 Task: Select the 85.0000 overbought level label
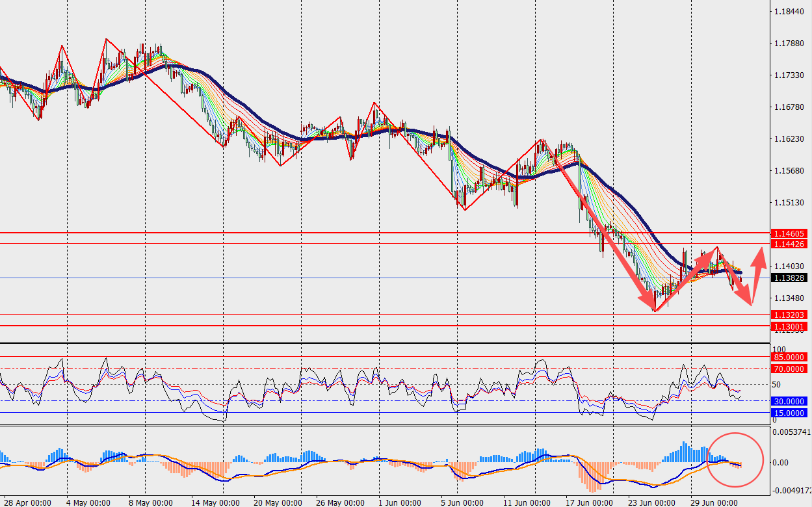[x=789, y=357]
